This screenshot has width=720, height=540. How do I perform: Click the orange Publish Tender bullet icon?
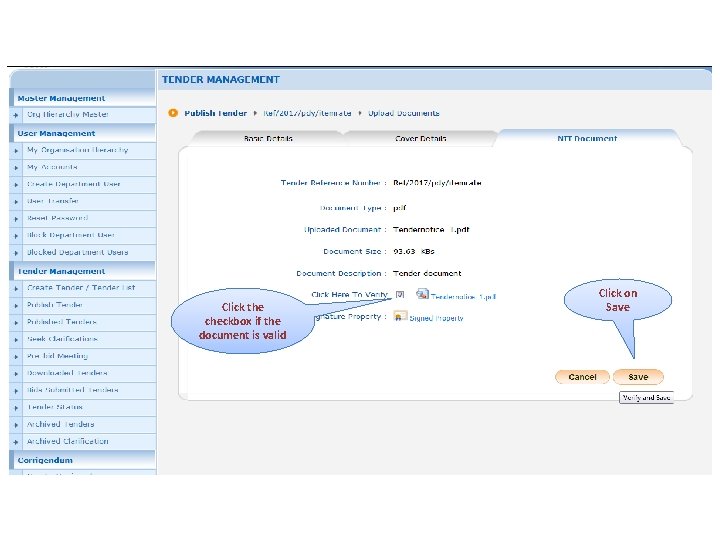(x=173, y=113)
